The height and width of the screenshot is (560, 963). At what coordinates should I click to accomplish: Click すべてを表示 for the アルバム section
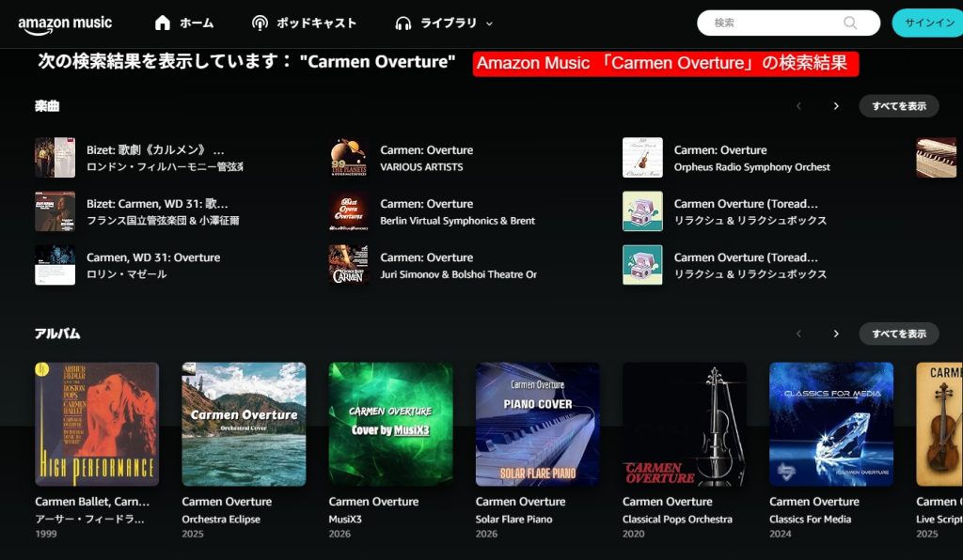[x=898, y=334]
